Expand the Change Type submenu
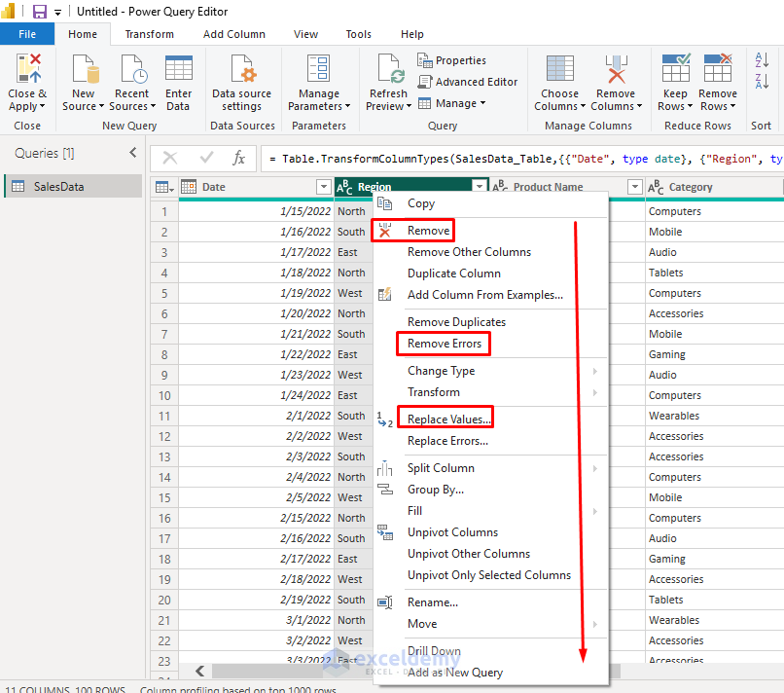 click(x=595, y=371)
